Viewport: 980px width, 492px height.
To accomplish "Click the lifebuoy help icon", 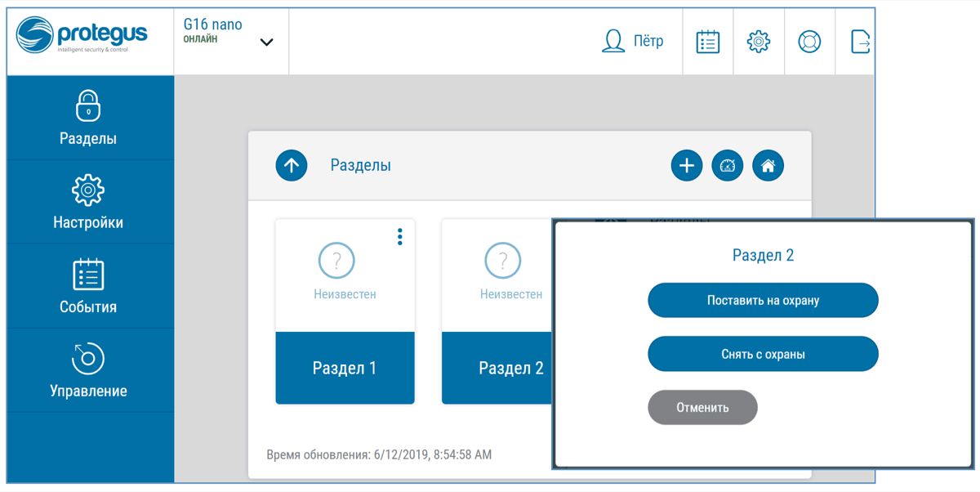I will [809, 42].
